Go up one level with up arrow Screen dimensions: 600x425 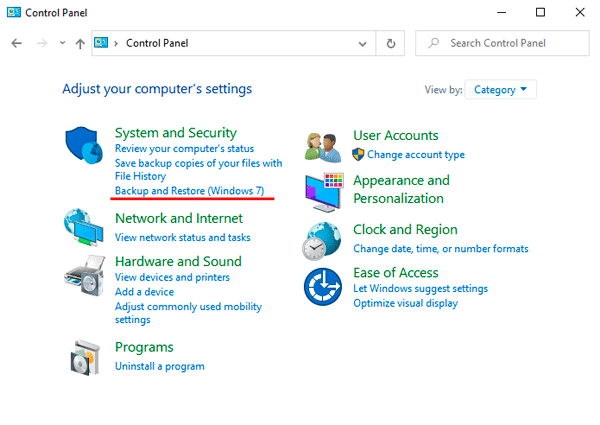coord(80,44)
